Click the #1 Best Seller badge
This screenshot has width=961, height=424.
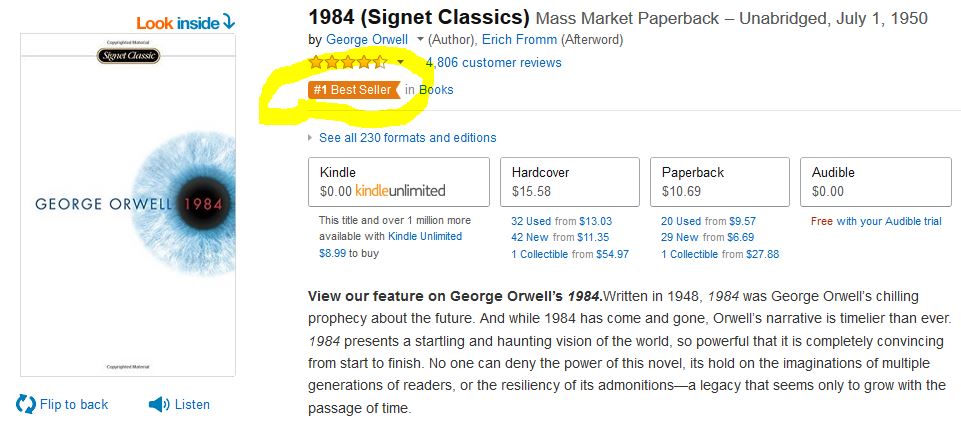[353, 90]
